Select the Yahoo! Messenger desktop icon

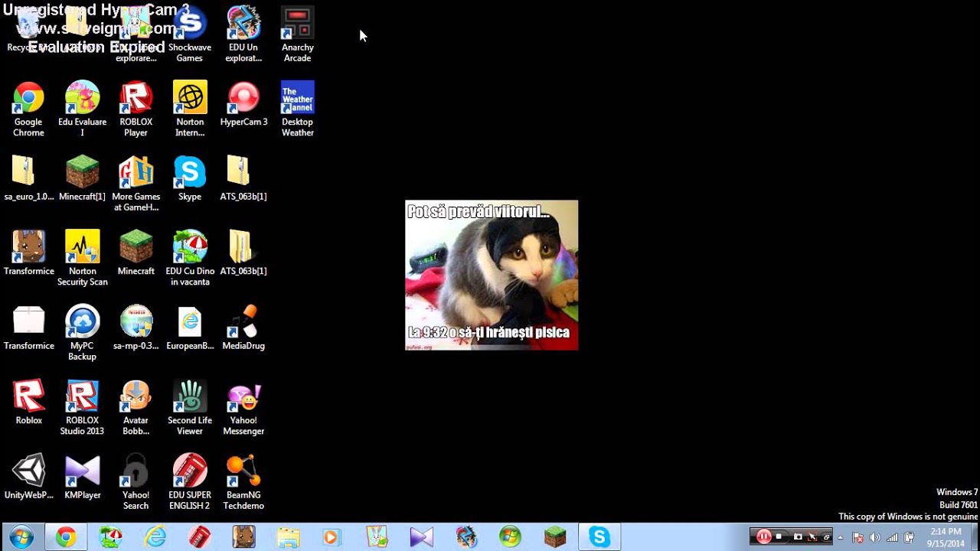coord(243,408)
